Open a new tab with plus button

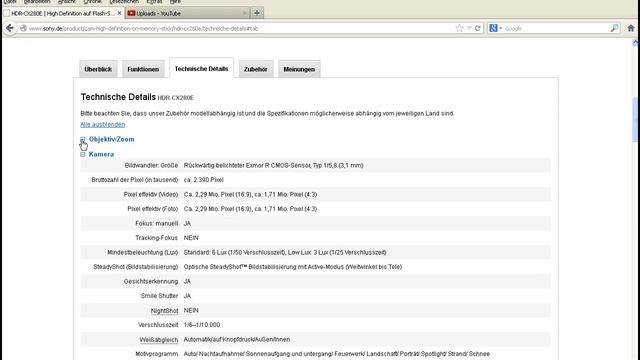pos(257,13)
